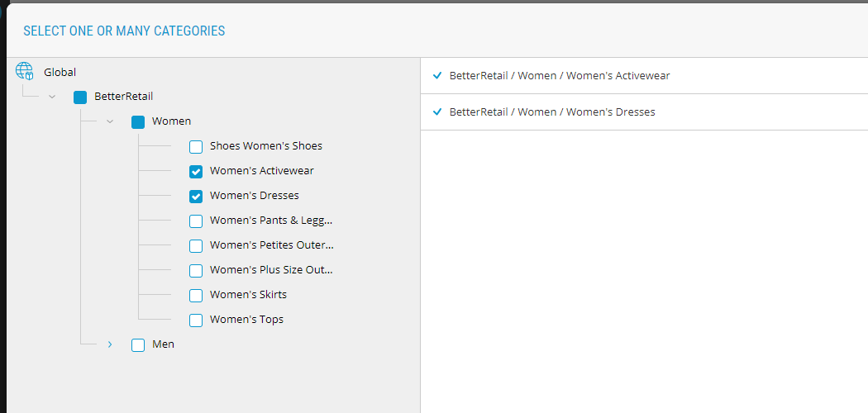This screenshot has height=413, width=868.
Task: Click the BetterRetail / Women / Women's Activewear row
Action: (560, 75)
